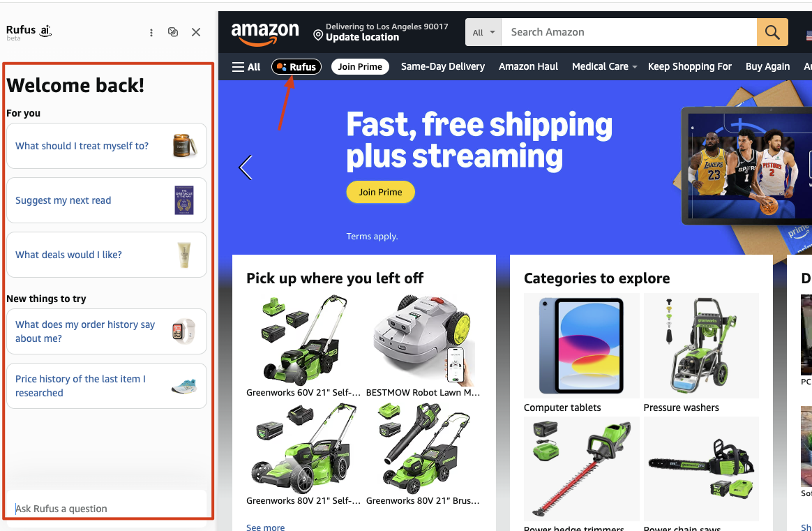Click yellow Join Prime banner button
Image resolution: width=812 pixels, height=531 pixels.
pos(380,192)
